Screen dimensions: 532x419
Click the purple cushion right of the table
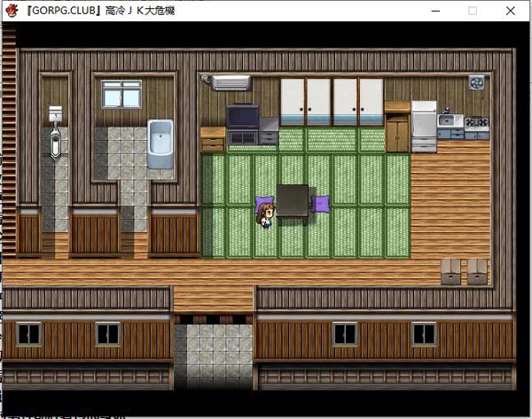320,204
